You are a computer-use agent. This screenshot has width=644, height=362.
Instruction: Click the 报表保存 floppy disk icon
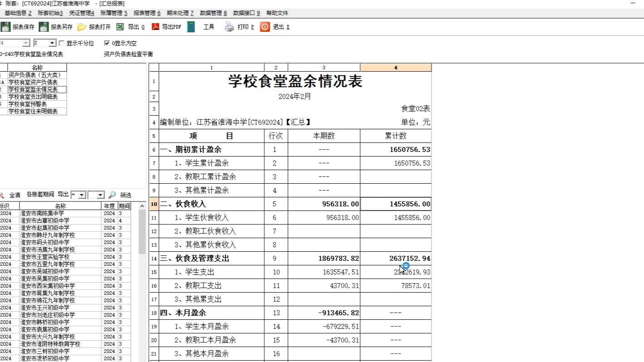coord(6,27)
